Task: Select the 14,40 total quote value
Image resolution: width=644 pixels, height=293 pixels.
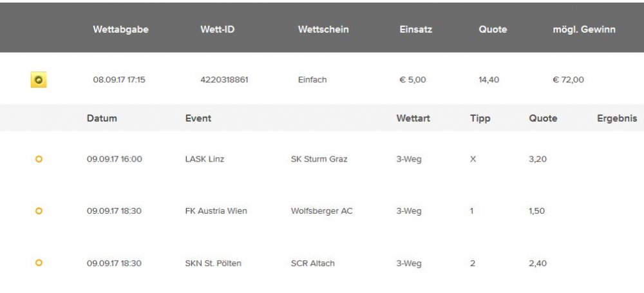Action: (x=489, y=80)
